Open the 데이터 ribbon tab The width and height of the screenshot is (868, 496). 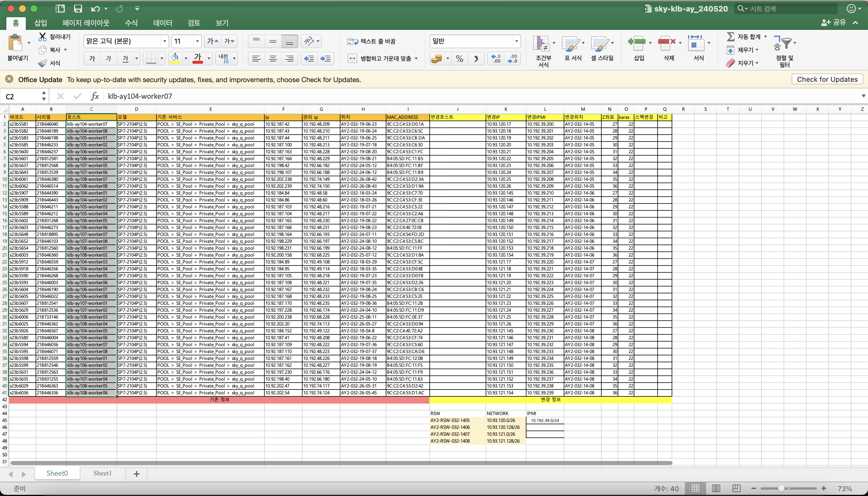point(162,23)
